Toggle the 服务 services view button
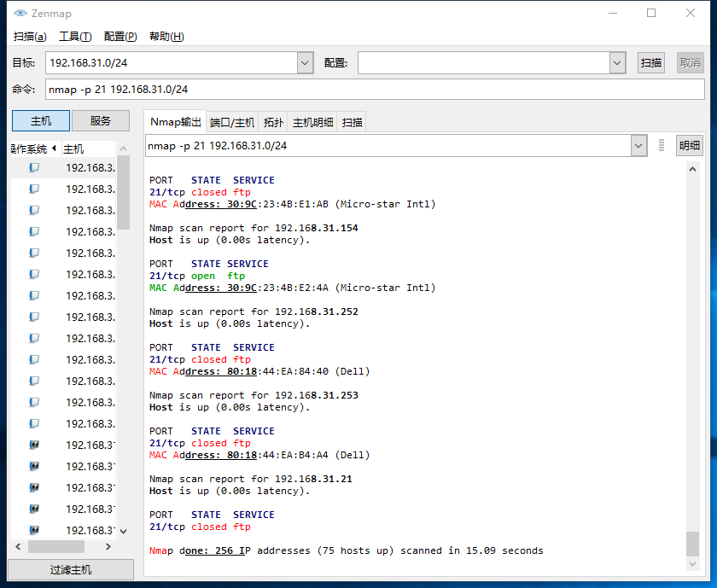Viewport: 717px width, 588px height. click(101, 120)
